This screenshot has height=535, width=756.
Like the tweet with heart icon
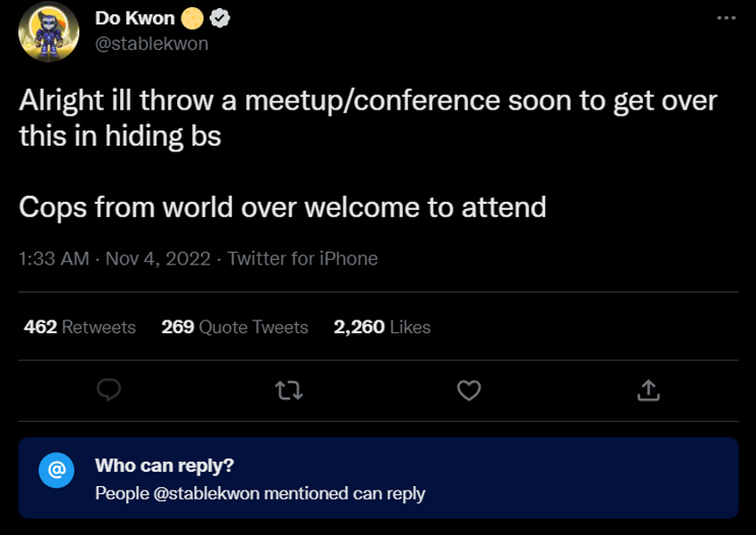[x=469, y=390]
